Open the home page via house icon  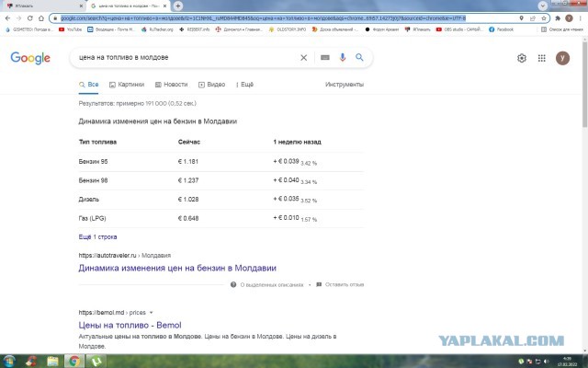[x=40, y=18]
